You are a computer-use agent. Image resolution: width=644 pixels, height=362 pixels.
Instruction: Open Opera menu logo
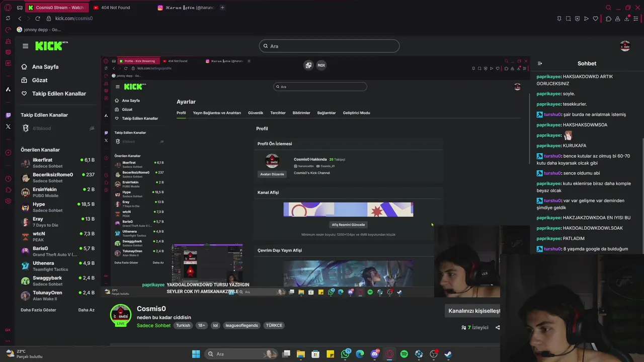coord(8,8)
